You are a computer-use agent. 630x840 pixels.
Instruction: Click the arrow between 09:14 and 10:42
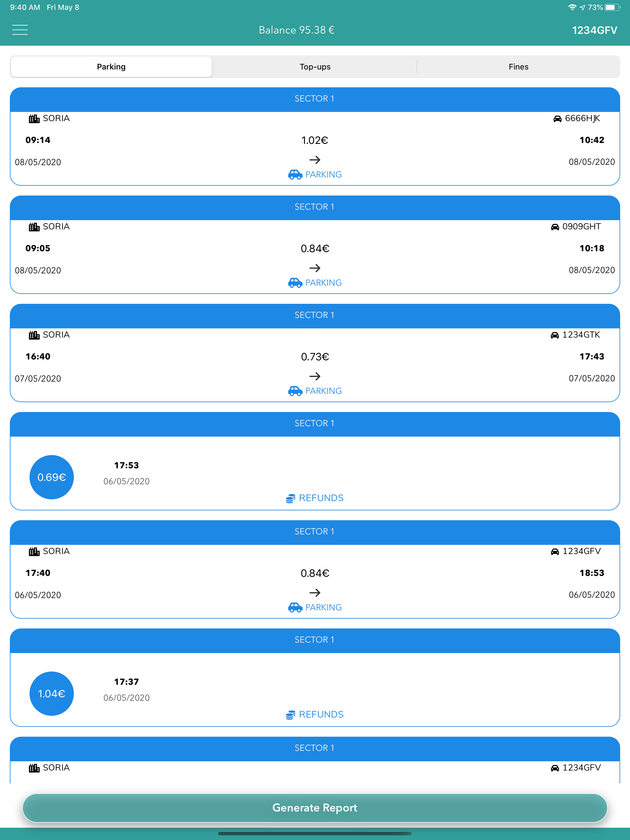point(315,160)
